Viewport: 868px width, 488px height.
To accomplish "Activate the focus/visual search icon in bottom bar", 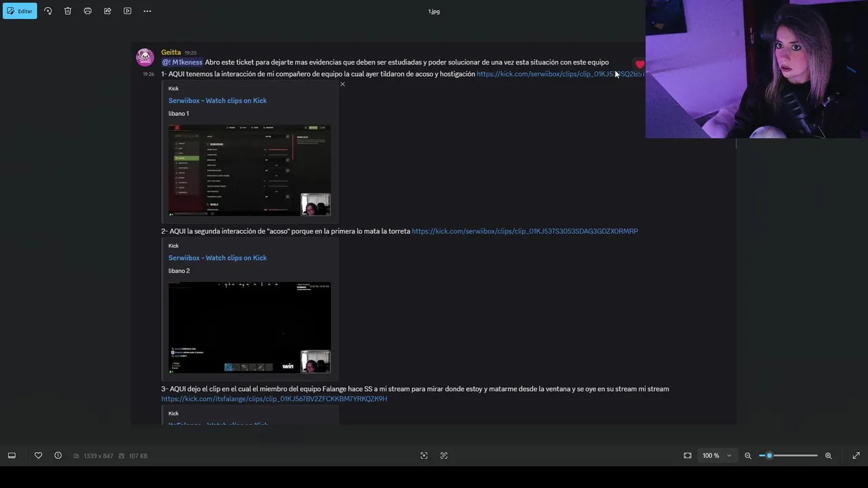I will 424,455.
